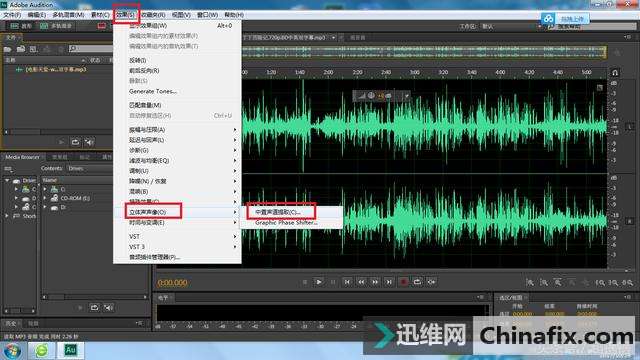Click the Pause button in transport controls

(333, 282)
